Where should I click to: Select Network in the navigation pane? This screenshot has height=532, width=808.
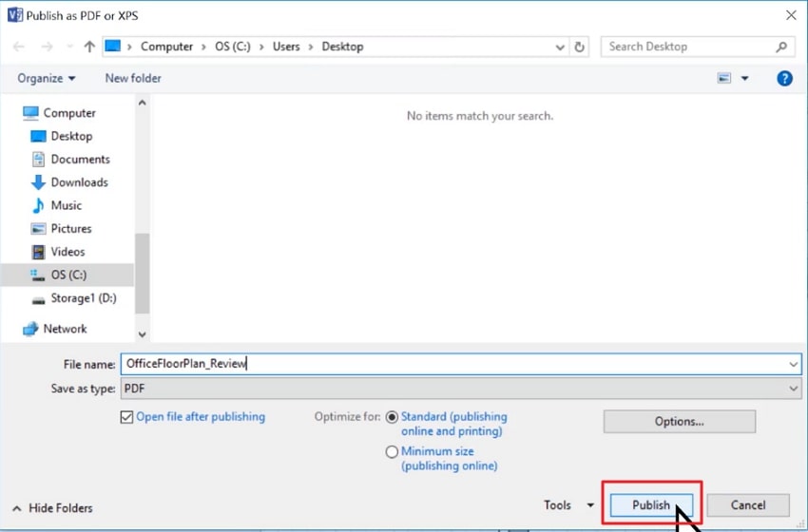pyautogui.click(x=54, y=329)
